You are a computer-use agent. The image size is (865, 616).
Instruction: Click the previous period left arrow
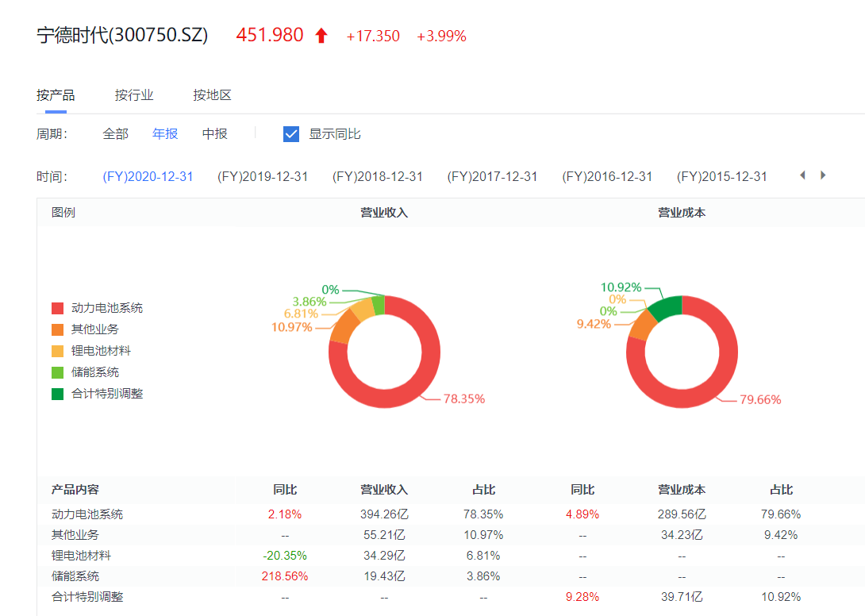(802, 175)
